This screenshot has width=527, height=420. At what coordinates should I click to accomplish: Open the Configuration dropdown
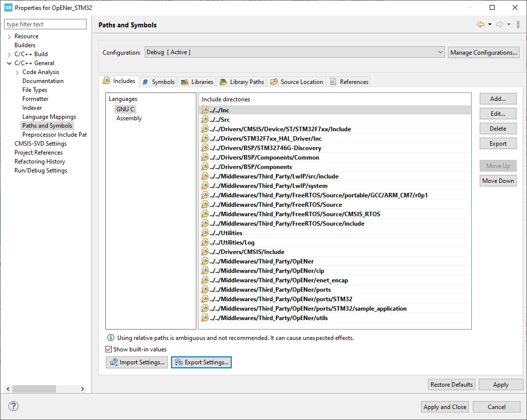click(x=294, y=52)
